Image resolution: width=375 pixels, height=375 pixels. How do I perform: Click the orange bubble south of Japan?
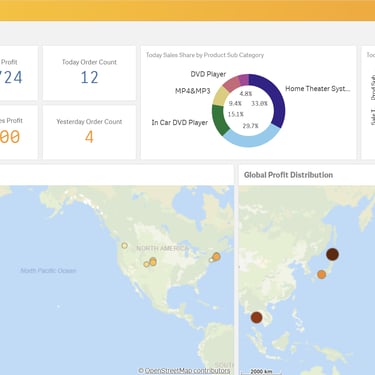pos(321,275)
